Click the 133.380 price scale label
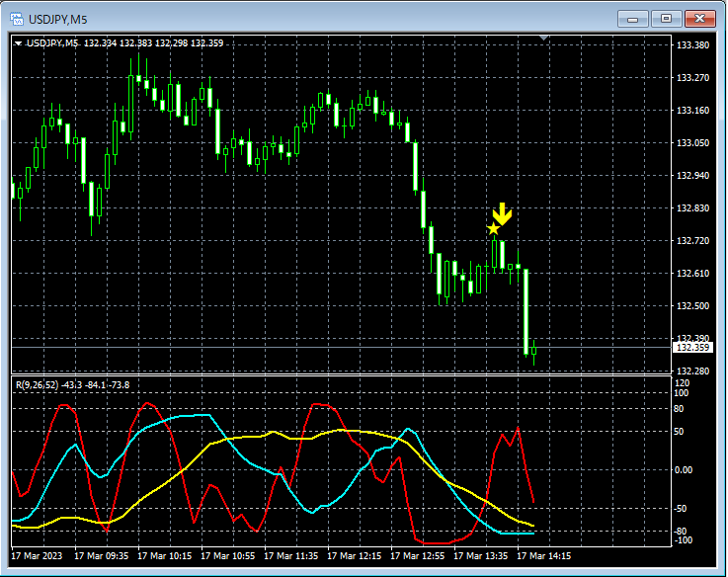 click(x=692, y=45)
